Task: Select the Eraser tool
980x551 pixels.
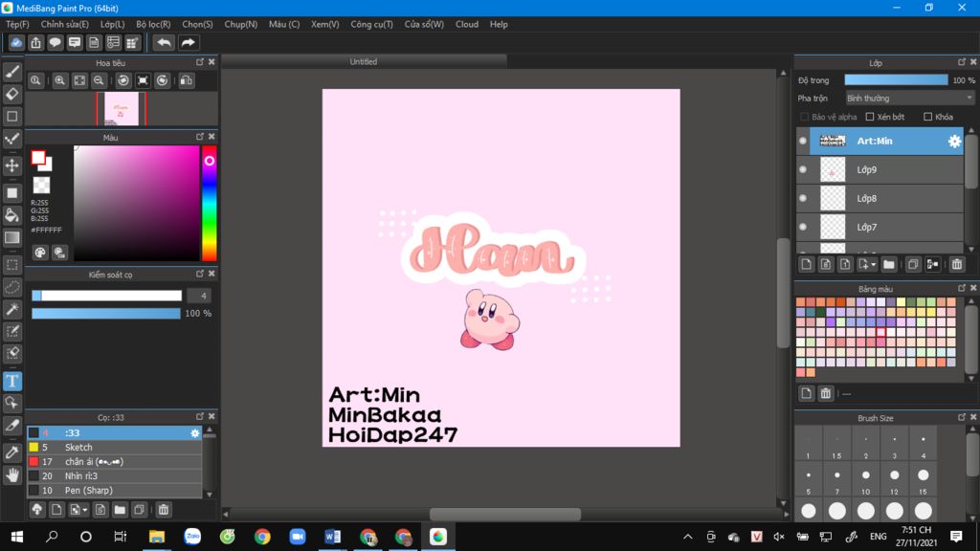Action: 11,95
